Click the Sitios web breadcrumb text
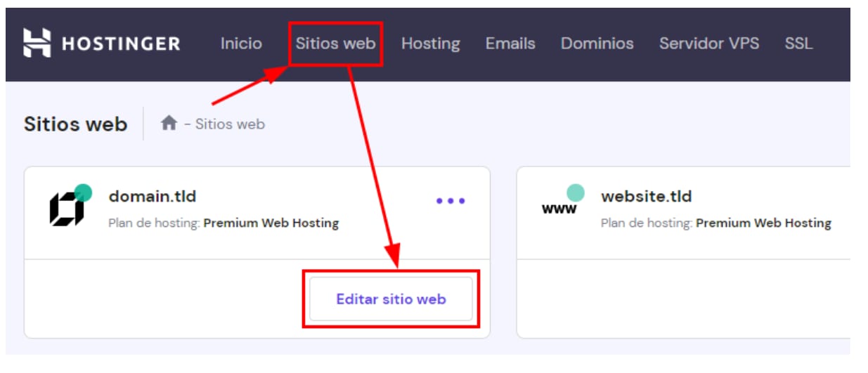Viewport: 868px width, 373px height. [230, 124]
